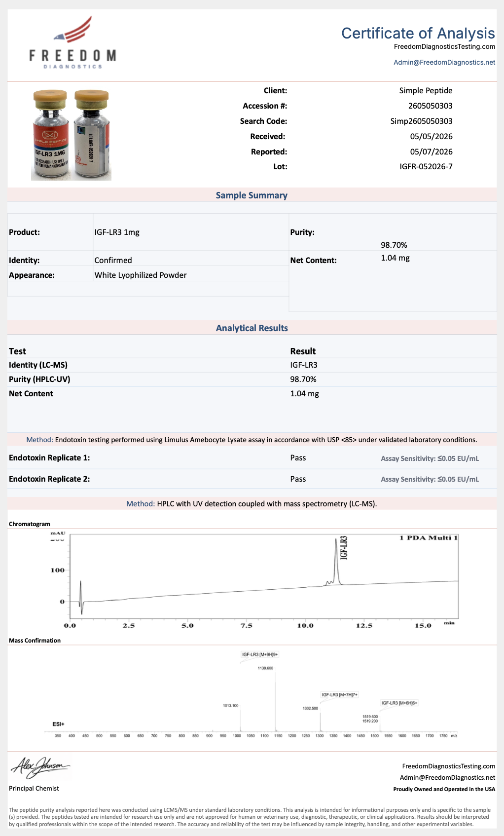Select the Pass result for Endotoxin Replicate 2
The width and height of the screenshot is (504, 836).
298,479
